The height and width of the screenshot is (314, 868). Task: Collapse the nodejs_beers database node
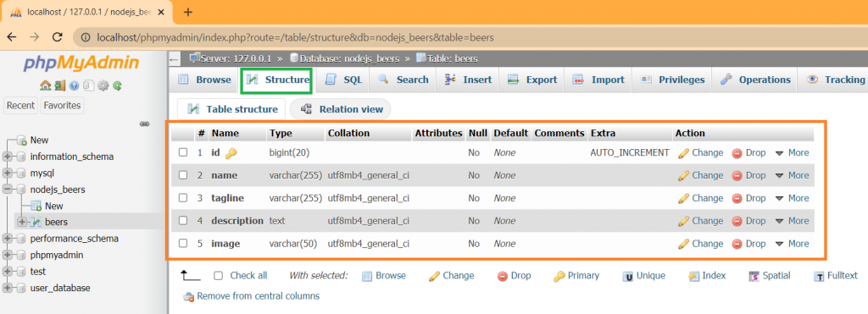(7, 190)
